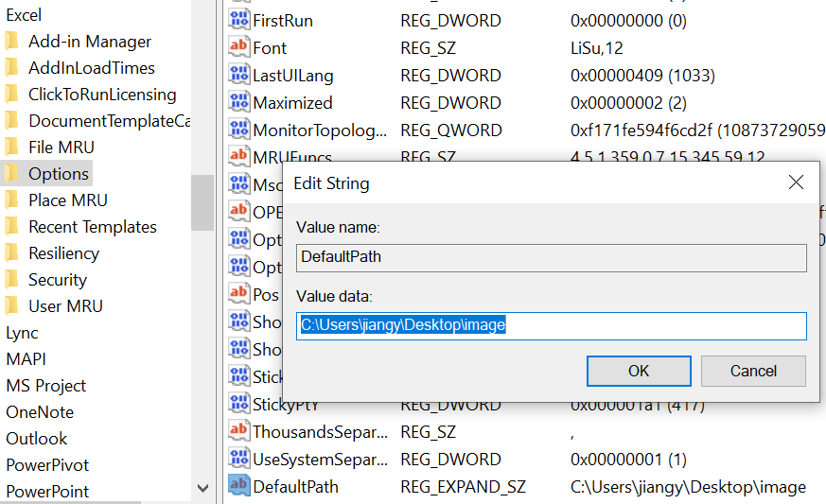Click the tree pane scroll down arrow
Screen dimensions: 826x504
coord(202,488)
